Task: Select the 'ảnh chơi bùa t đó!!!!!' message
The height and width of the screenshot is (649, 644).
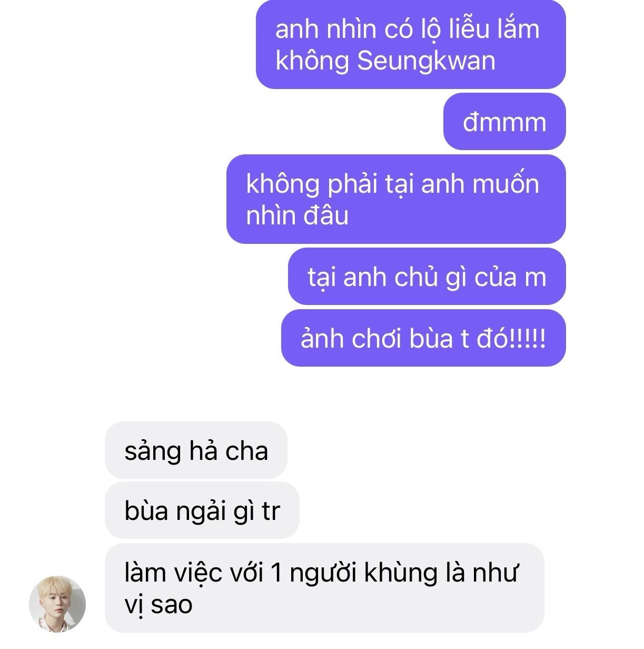Action: click(423, 338)
